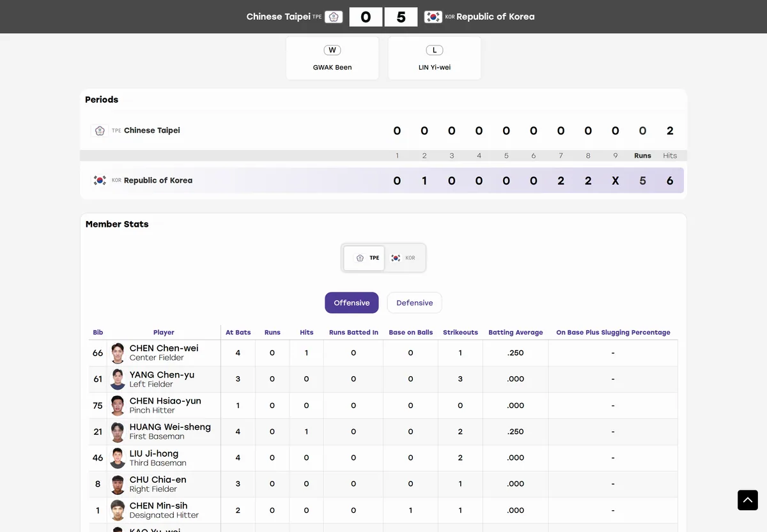767x532 pixels.
Task: Click the L losing pitcher badge
Action: pyautogui.click(x=435, y=50)
